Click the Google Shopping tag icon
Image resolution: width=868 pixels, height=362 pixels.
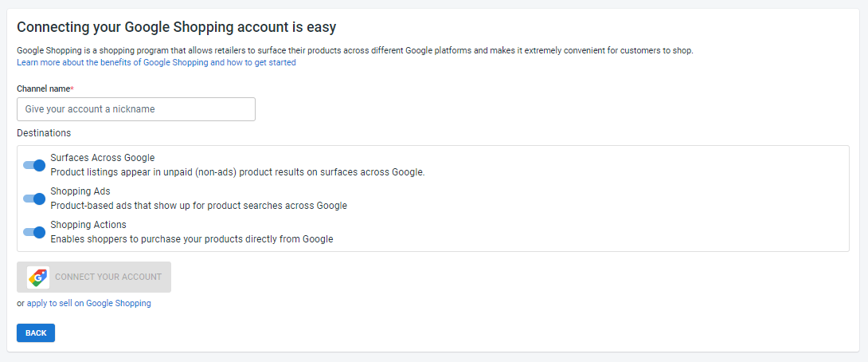[38, 277]
